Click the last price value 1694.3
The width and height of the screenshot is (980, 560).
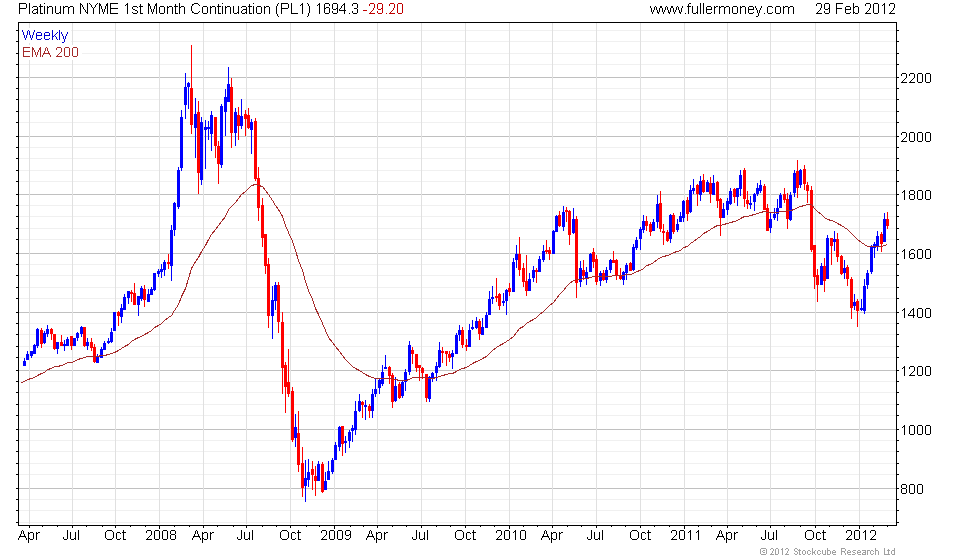click(337, 9)
